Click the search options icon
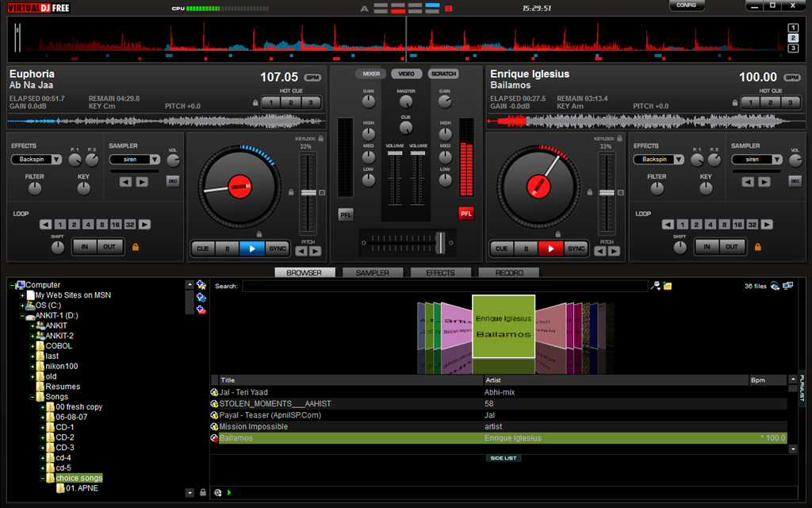 pyautogui.click(x=655, y=286)
